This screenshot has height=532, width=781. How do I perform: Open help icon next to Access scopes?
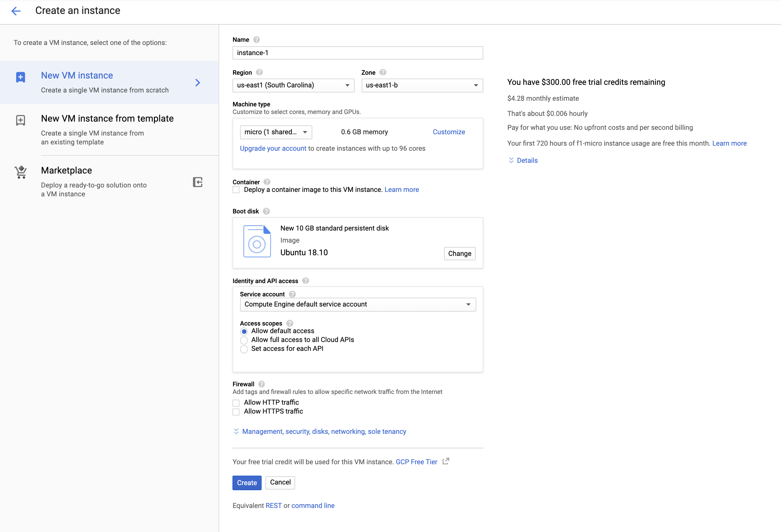[x=290, y=323]
